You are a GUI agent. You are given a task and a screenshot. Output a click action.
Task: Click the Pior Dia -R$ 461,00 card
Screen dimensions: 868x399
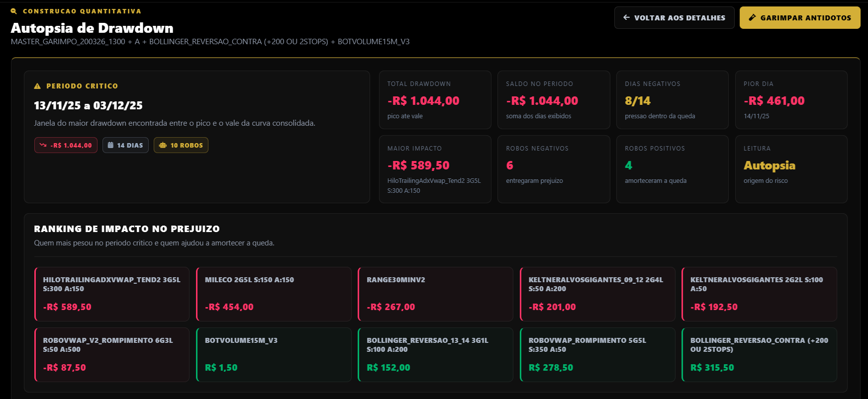(791, 100)
